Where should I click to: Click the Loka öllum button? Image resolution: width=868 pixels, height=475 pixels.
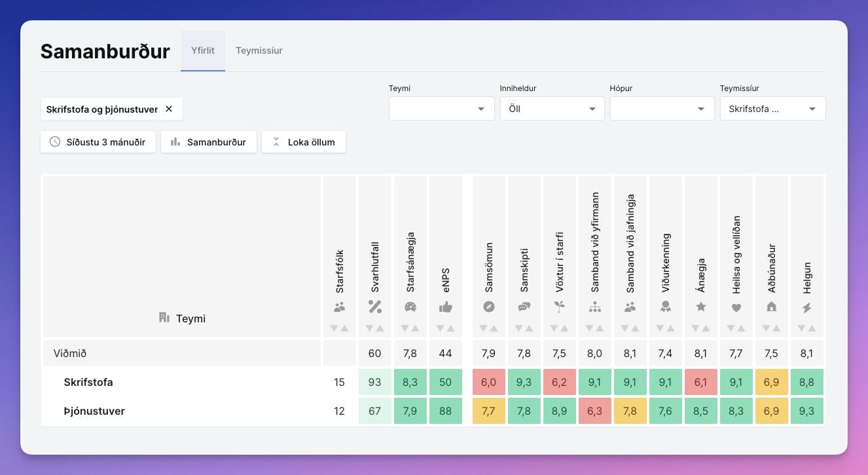point(304,142)
